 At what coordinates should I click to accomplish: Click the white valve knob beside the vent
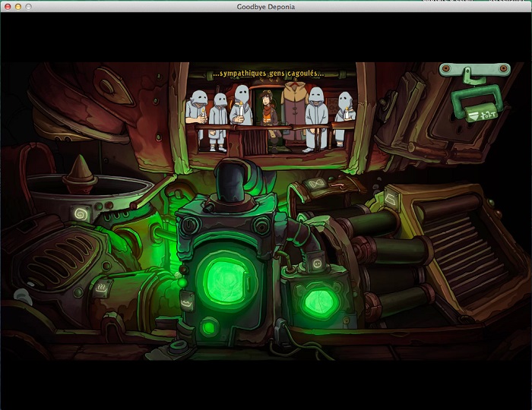pos(23,297)
